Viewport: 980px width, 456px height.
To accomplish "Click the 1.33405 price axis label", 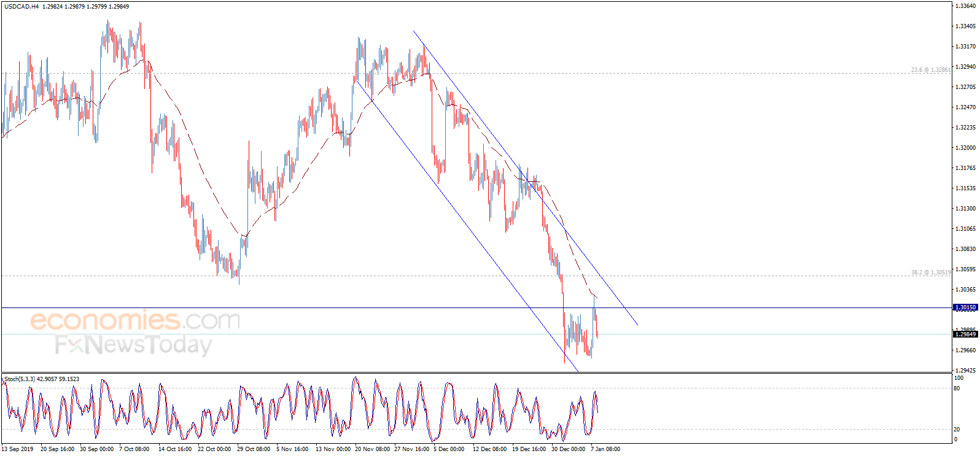I will click(x=966, y=26).
